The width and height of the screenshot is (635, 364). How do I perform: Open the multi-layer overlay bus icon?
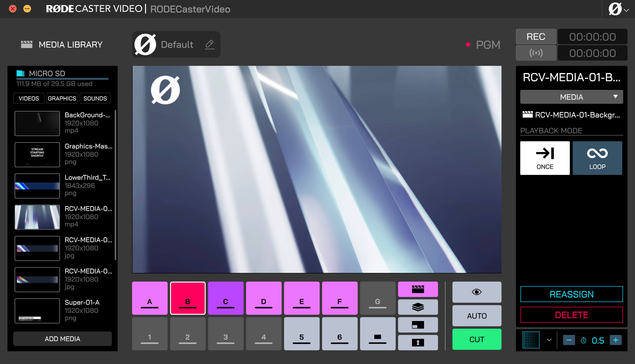[x=418, y=307]
